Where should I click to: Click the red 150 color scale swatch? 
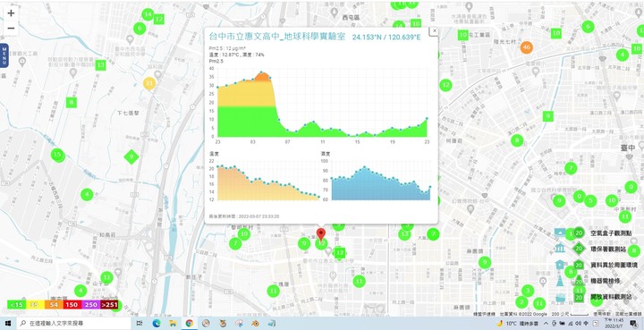[x=71, y=305]
